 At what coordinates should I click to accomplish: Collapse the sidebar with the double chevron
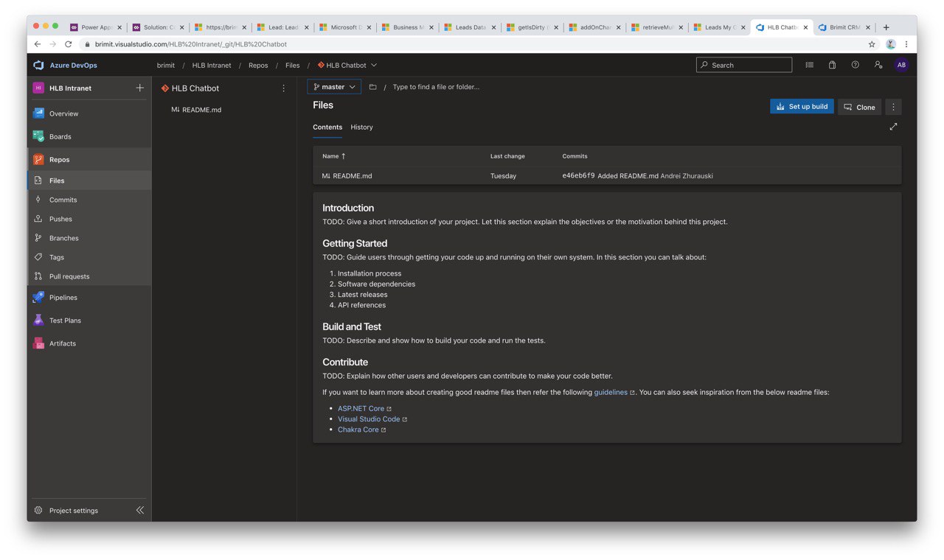click(x=139, y=510)
